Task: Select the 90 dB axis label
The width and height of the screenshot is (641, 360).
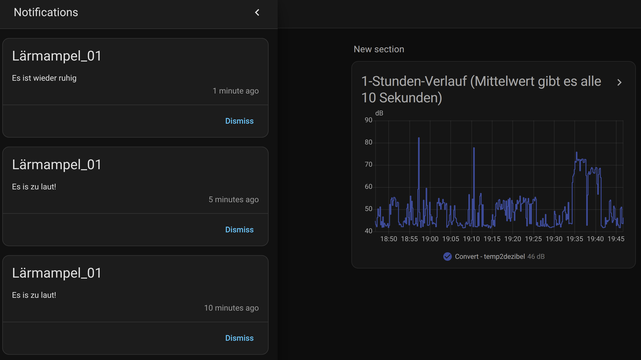Action: [368, 120]
